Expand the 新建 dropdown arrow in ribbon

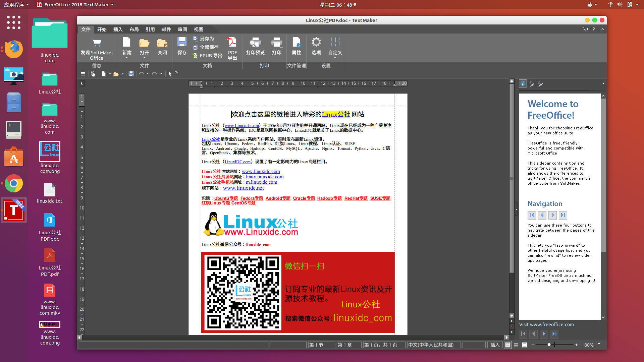(x=127, y=58)
